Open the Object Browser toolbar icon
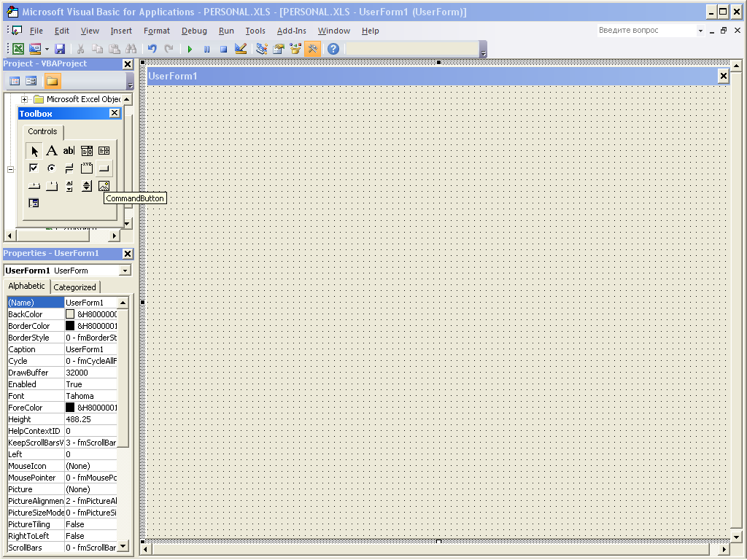This screenshot has height=560, width=747. pos(295,49)
